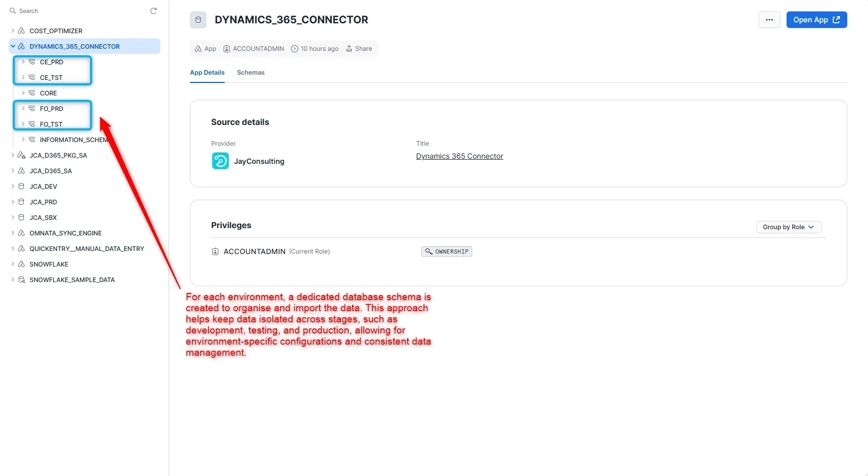Screen dimensions: 868x476
Task: Select the App Details tab
Action: [x=207, y=73]
